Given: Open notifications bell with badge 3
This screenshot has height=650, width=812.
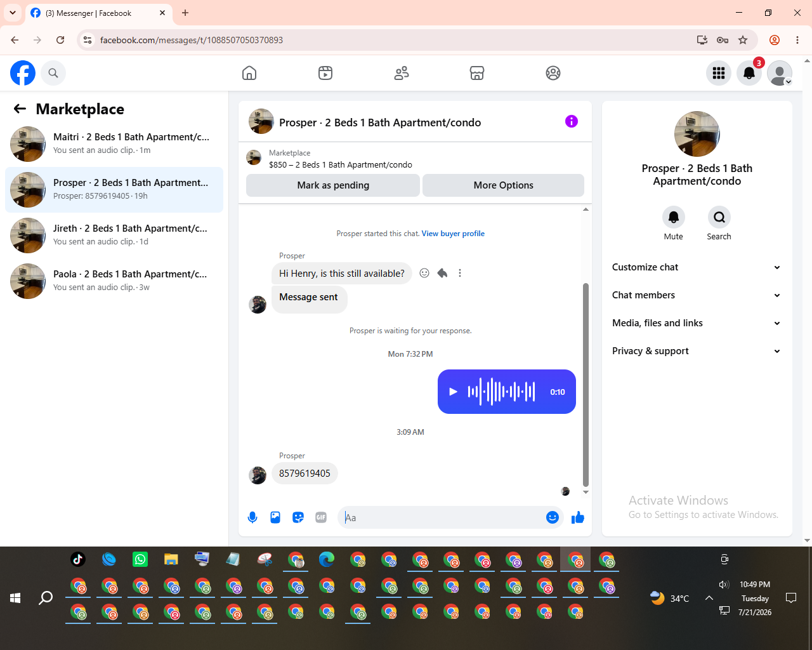Looking at the screenshot, I should point(749,73).
